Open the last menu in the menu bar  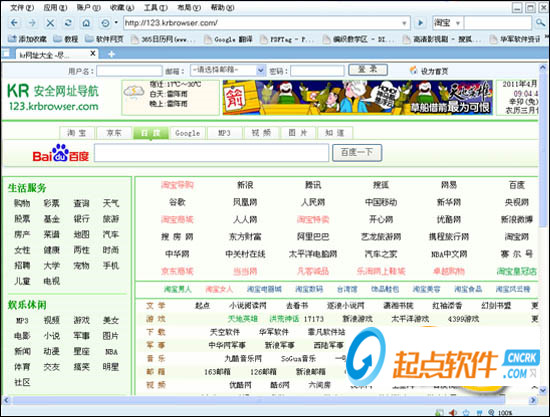[222, 7]
